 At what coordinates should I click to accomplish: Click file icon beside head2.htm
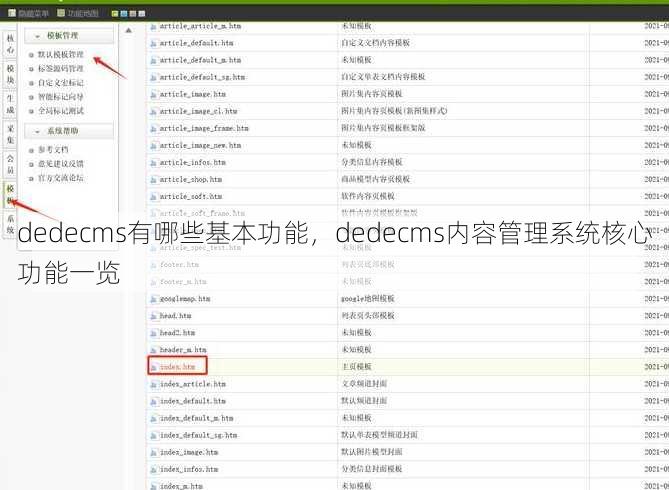coord(154,333)
